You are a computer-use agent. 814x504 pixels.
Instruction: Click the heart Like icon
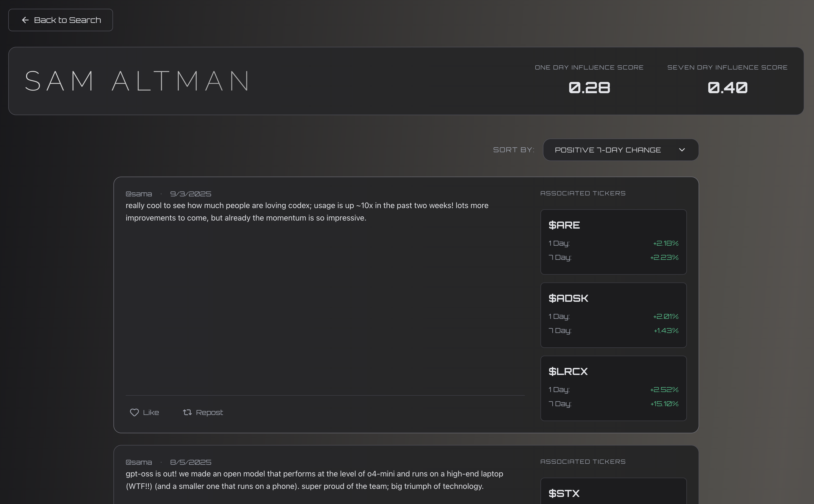(134, 412)
